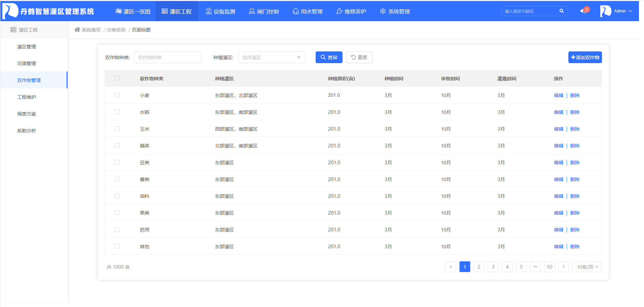The height and width of the screenshot is (307, 644).
Task: Open 河渠管理 in the sidebar
Action: point(34,63)
